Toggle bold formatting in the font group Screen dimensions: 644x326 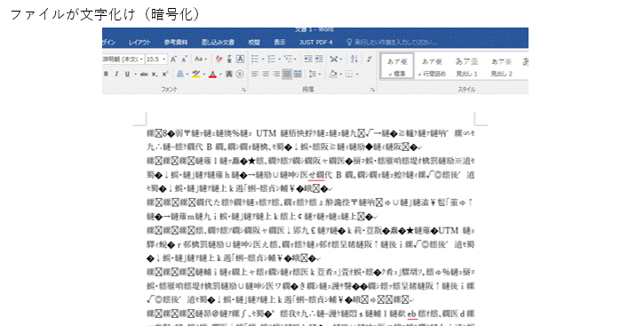107,75
